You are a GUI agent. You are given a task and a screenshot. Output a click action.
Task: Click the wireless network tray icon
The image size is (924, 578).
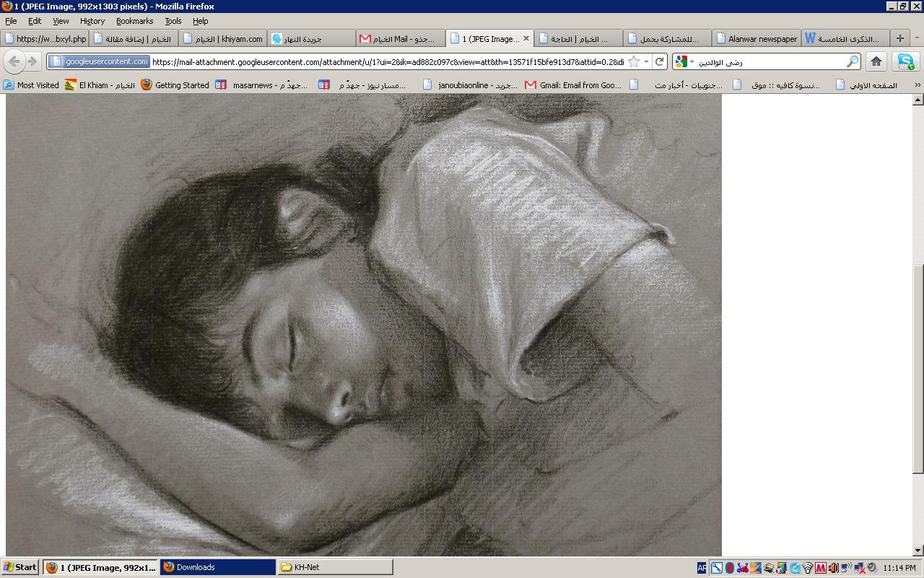tap(808, 568)
